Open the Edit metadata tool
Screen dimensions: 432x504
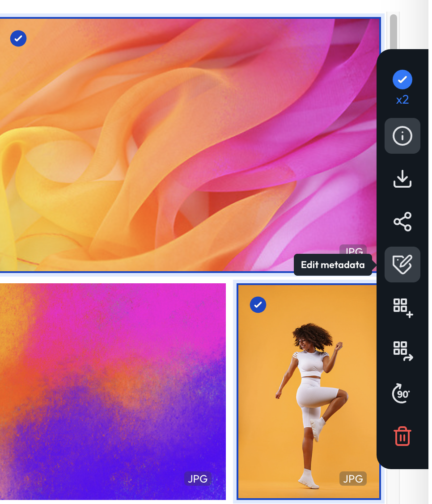(402, 265)
